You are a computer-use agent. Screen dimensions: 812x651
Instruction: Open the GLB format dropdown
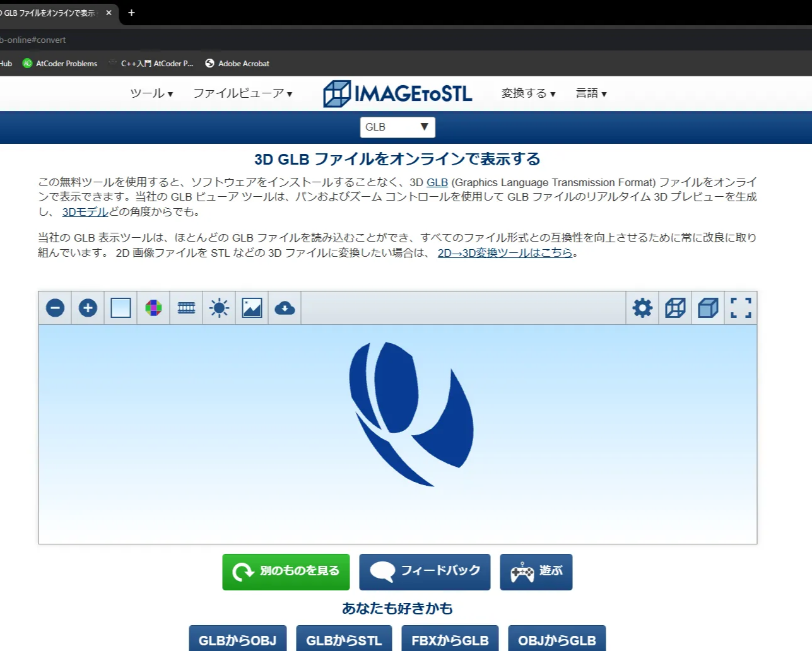[x=397, y=127]
